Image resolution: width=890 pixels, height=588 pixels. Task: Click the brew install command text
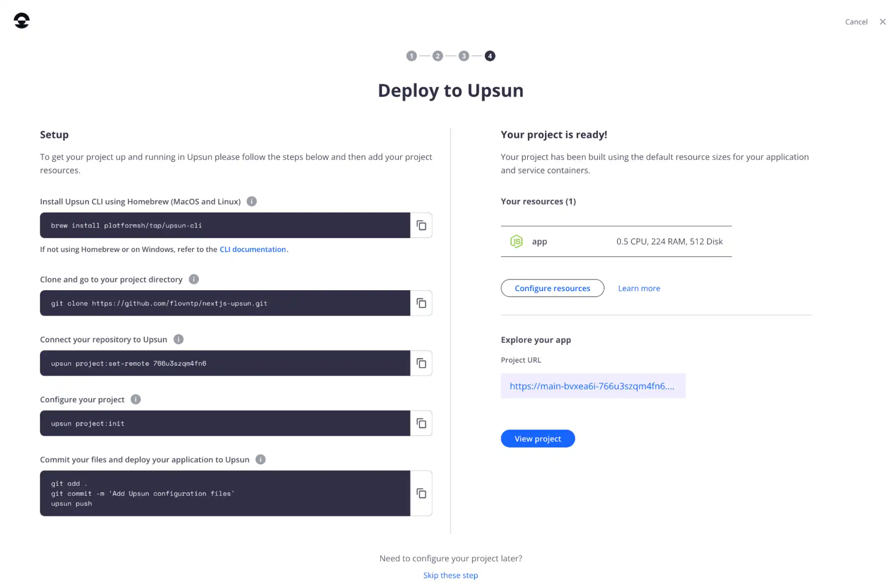126,226
